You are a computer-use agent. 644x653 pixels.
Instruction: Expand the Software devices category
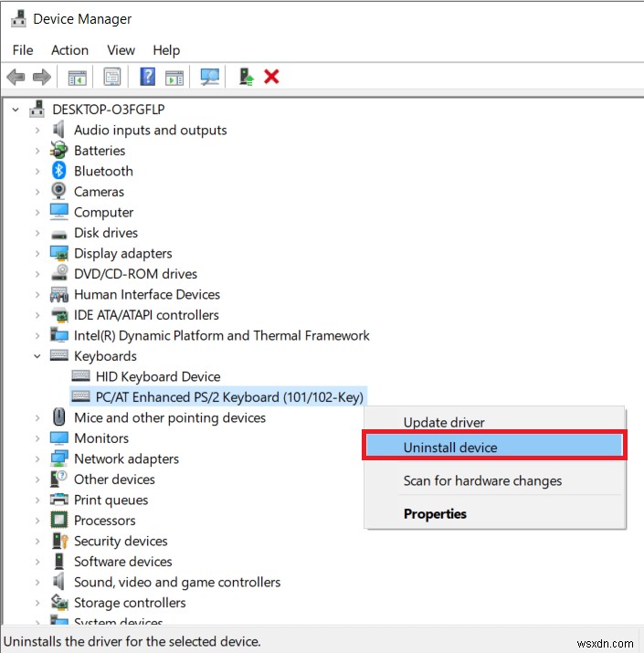point(37,562)
